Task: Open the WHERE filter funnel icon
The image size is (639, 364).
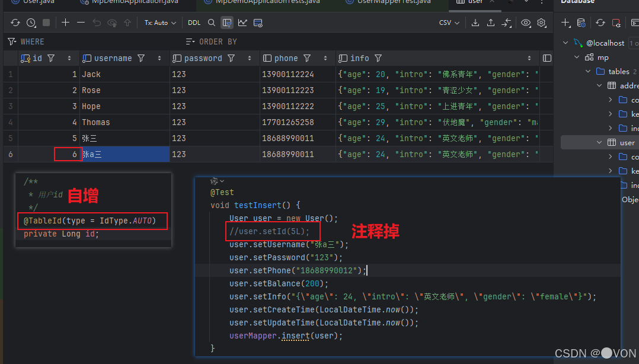Action: pos(12,41)
